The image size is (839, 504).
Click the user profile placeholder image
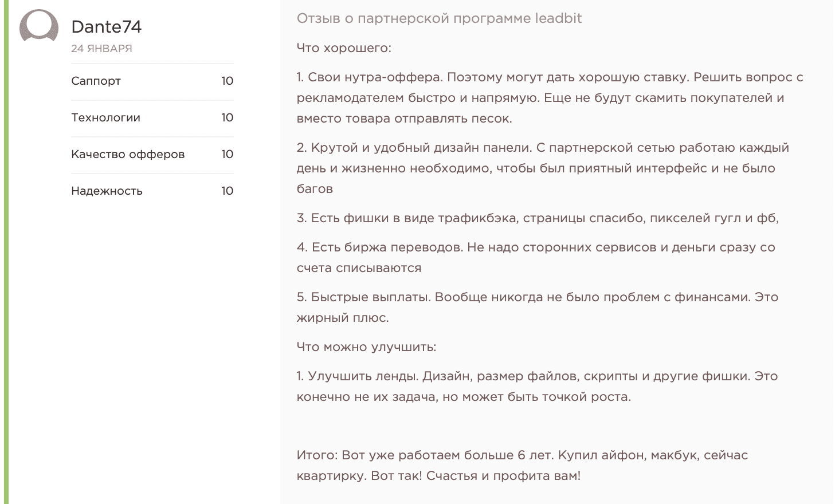coord(38,26)
